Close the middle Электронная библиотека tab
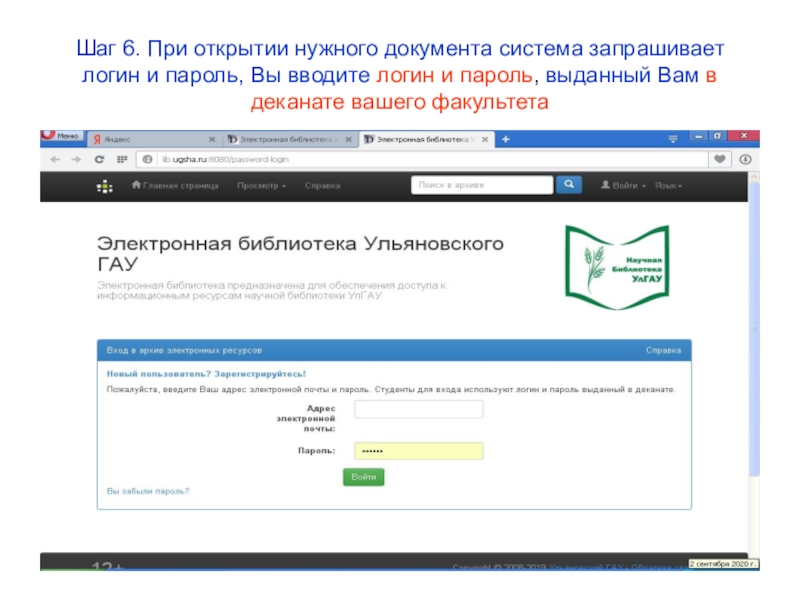 coord(348,139)
